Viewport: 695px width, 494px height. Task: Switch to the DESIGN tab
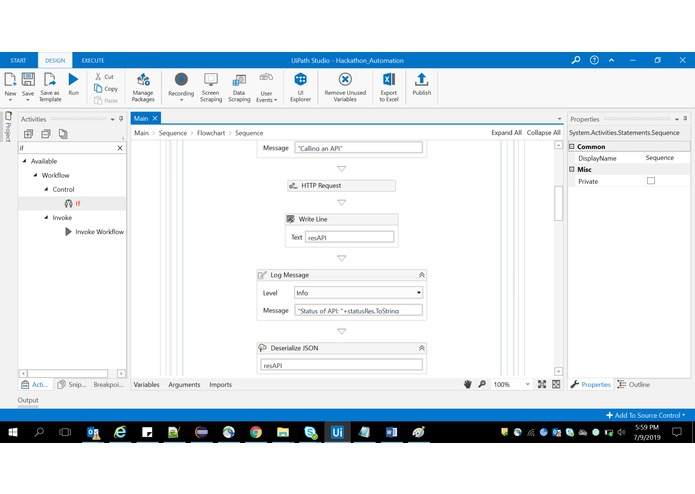pyautogui.click(x=55, y=60)
